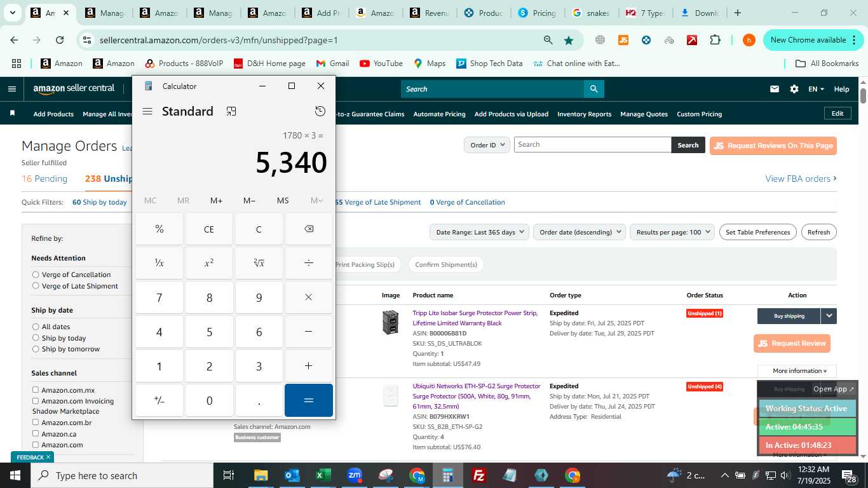Viewport: 868px width, 488px height.
Task: Click the Calculator M+ memory add key
Action: (x=216, y=200)
